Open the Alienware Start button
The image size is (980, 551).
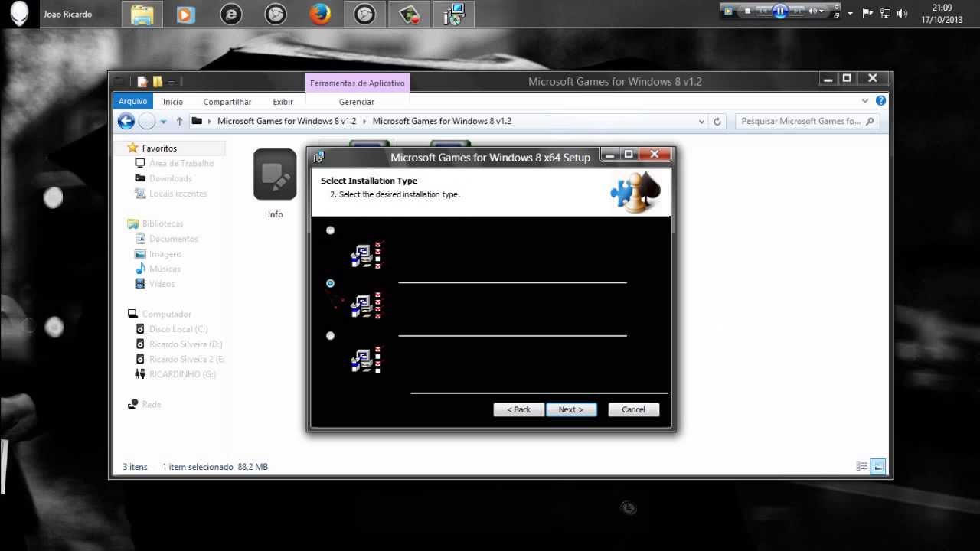19,14
